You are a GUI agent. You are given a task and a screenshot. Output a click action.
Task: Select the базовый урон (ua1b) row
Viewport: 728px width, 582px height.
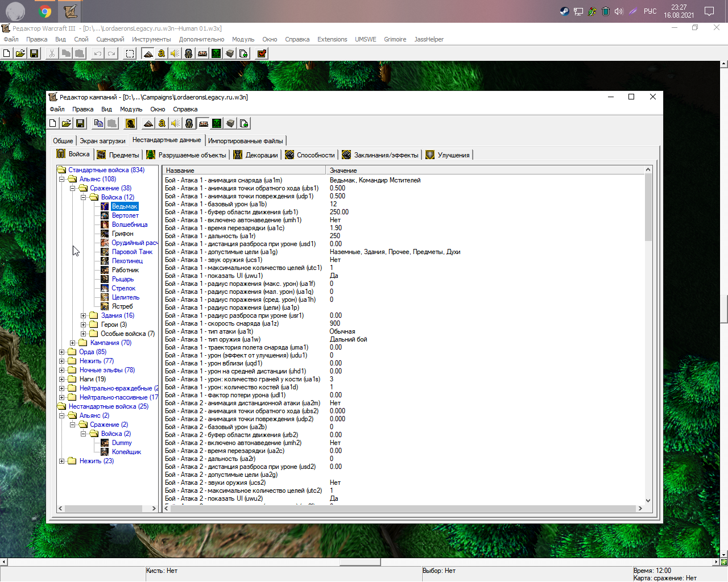403,204
